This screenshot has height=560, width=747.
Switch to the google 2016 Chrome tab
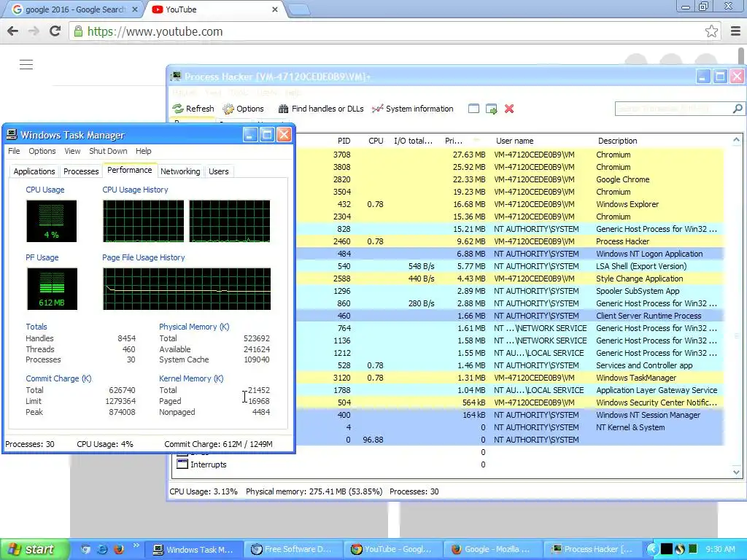(x=75, y=9)
